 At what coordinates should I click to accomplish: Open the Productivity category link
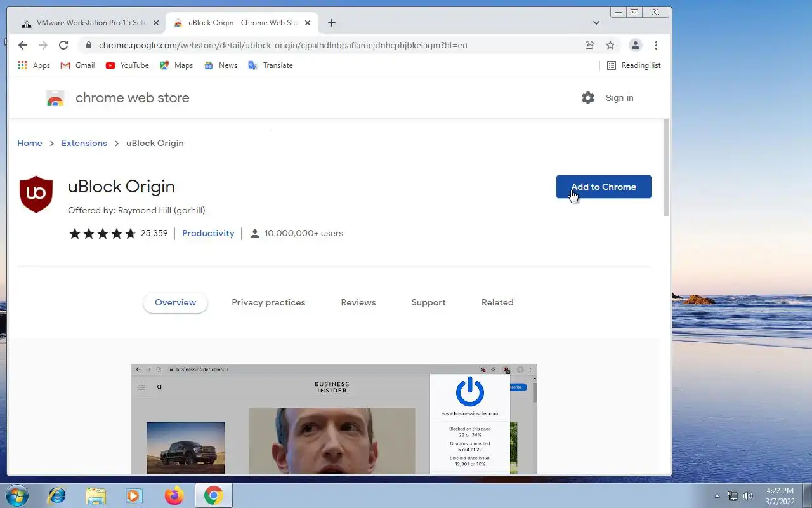click(208, 234)
